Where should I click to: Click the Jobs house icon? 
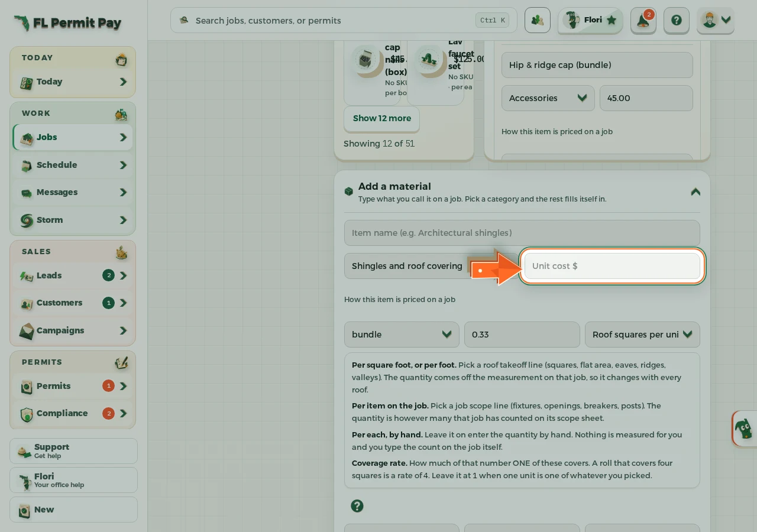26,138
